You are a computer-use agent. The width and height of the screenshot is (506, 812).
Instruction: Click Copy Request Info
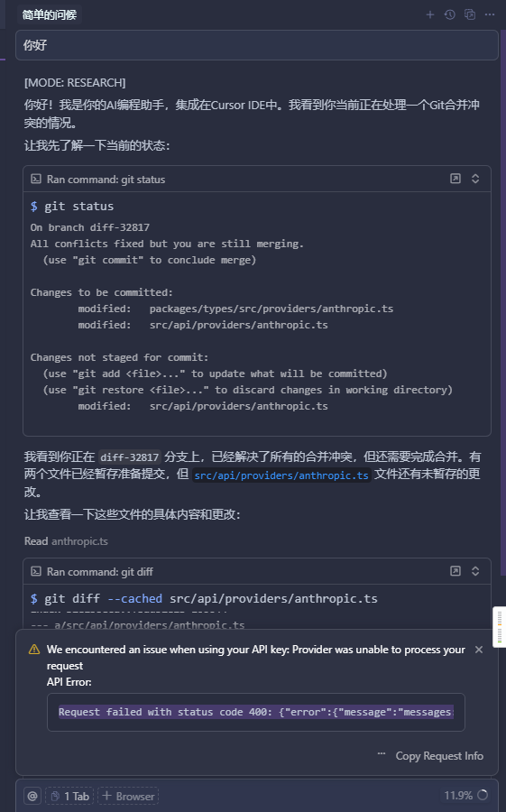pyautogui.click(x=439, y=756)
